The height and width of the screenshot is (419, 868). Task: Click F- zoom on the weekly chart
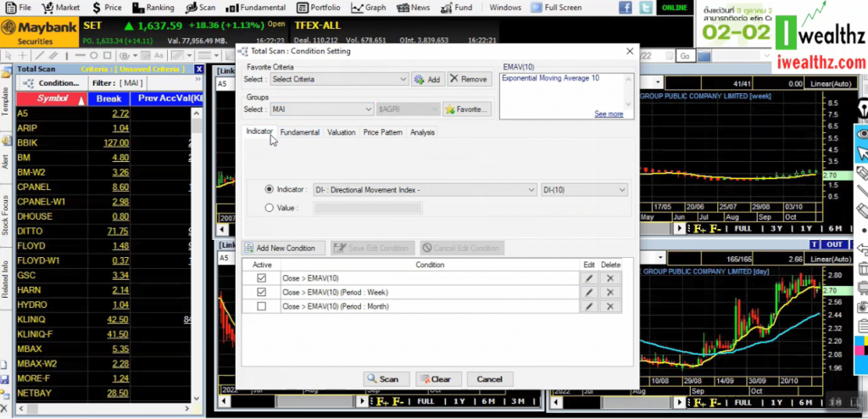pos(715,229)
